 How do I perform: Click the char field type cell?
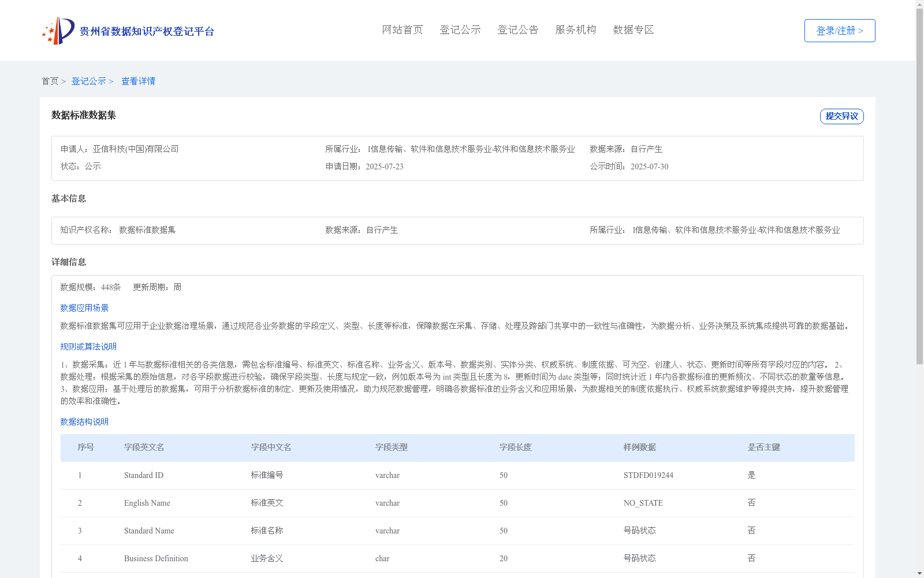382,558
